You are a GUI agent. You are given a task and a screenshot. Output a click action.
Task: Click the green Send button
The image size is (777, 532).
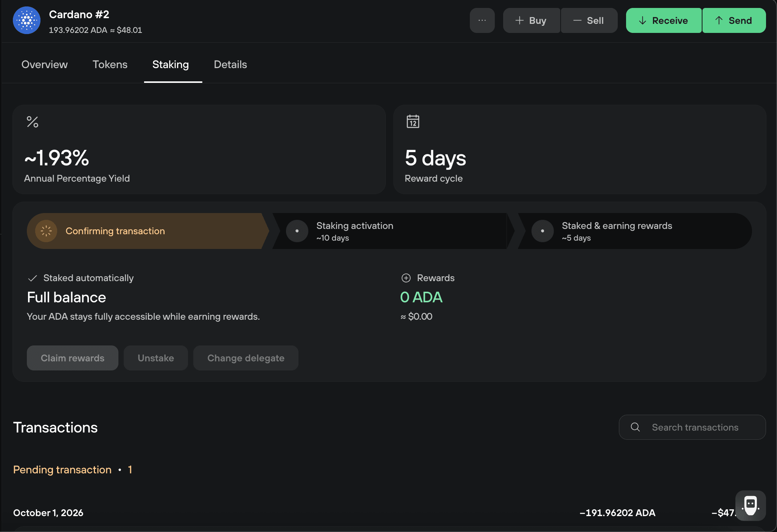pyautogui.click(x=734, y=20)
